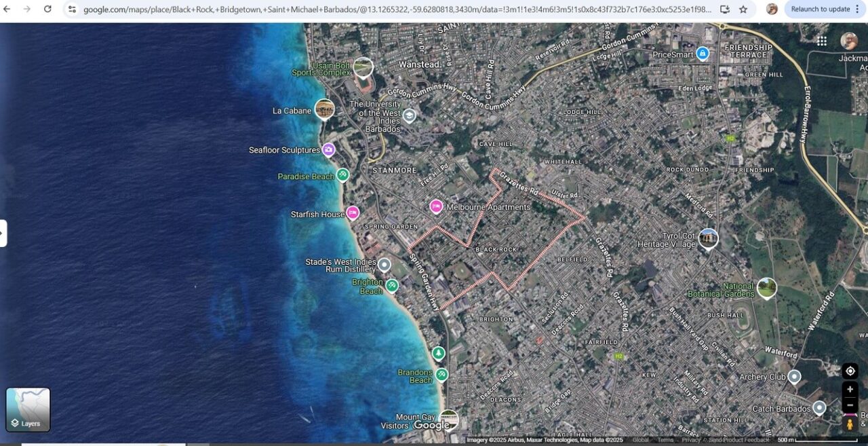Click the Seafloor Sculptures attraction pin
Image resolution: width=868 pixels, height=446 pixels.
(x=328, y=149)
